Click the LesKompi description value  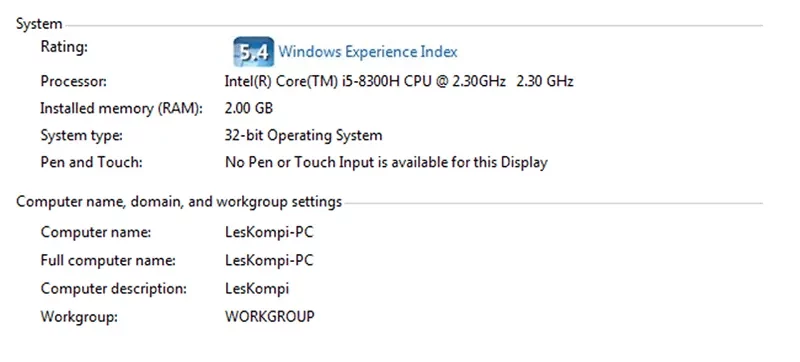pos(257,289)
